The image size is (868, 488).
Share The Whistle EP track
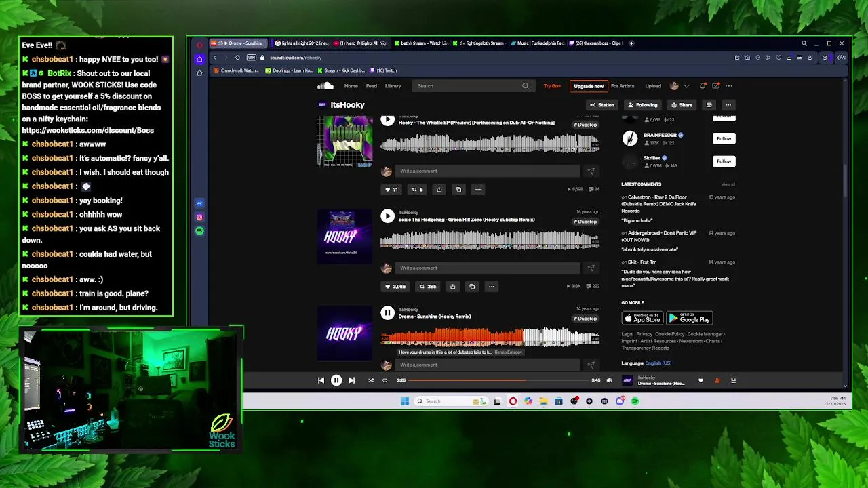[439, 190]
